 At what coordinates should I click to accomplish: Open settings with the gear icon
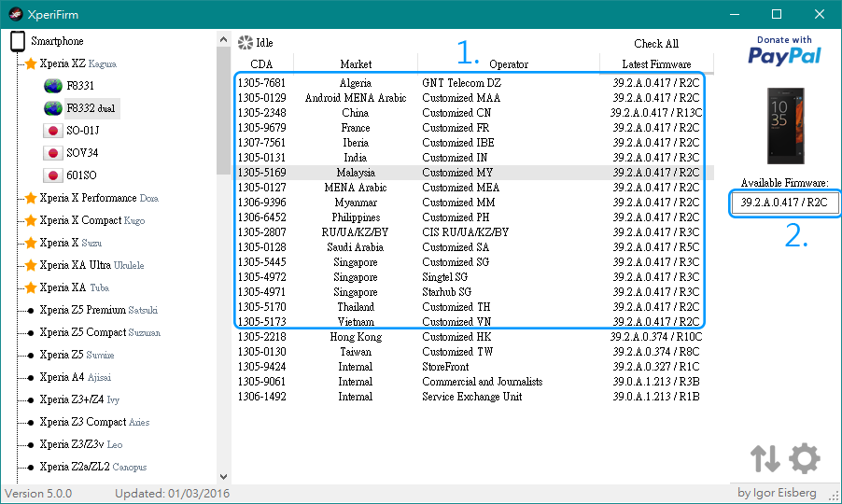[805, 458]
